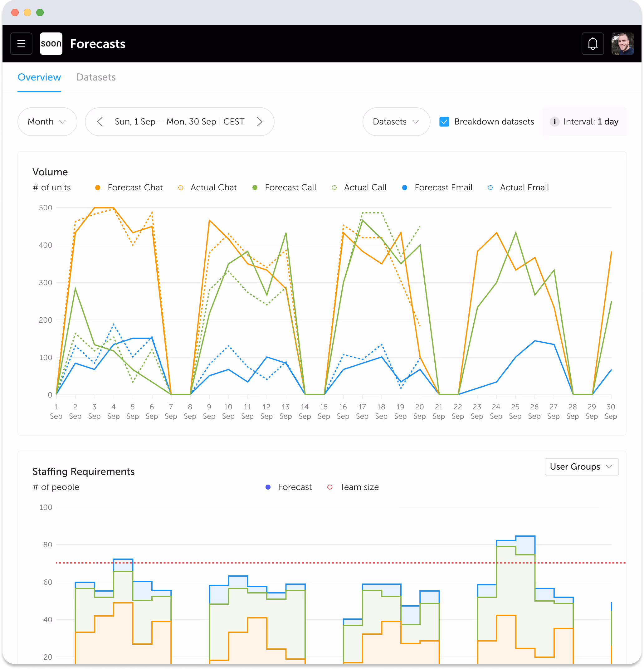Click the user profile avatar

[623, 44]
